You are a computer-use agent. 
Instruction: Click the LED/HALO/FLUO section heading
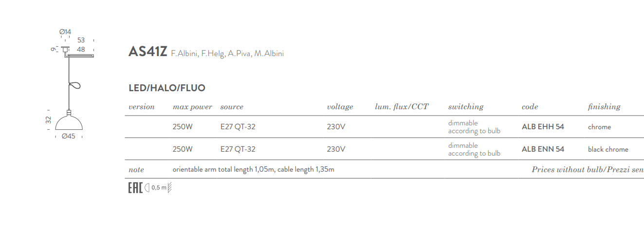click(166, 88)
